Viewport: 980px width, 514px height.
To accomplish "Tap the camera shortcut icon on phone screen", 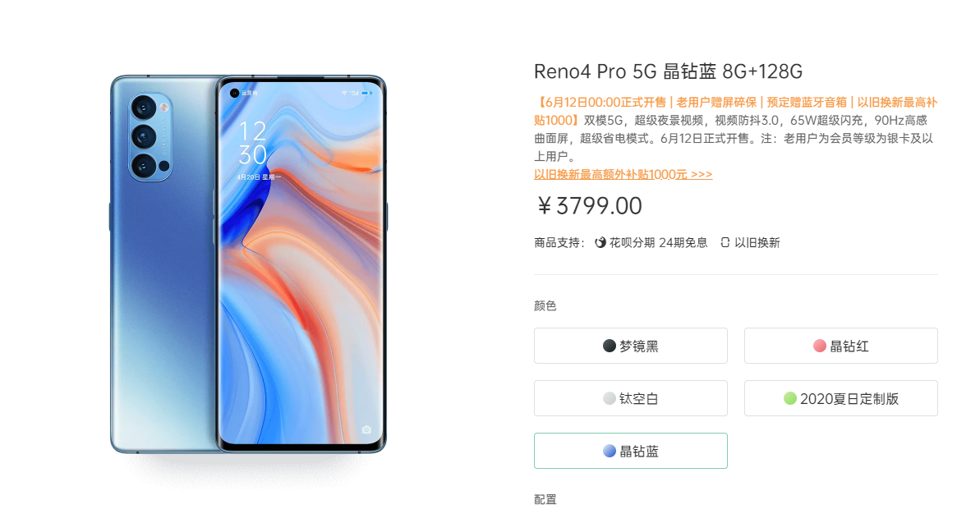I will point(367,429).
